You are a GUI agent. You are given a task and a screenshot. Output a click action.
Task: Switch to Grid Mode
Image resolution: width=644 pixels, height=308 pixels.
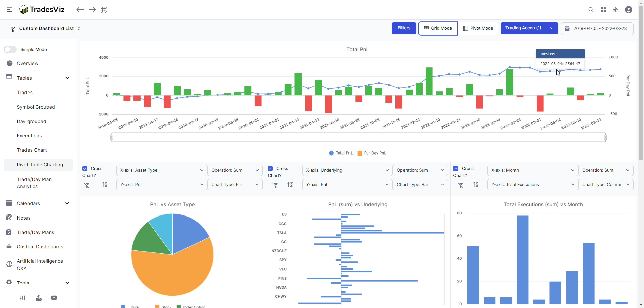pos(438,28)
